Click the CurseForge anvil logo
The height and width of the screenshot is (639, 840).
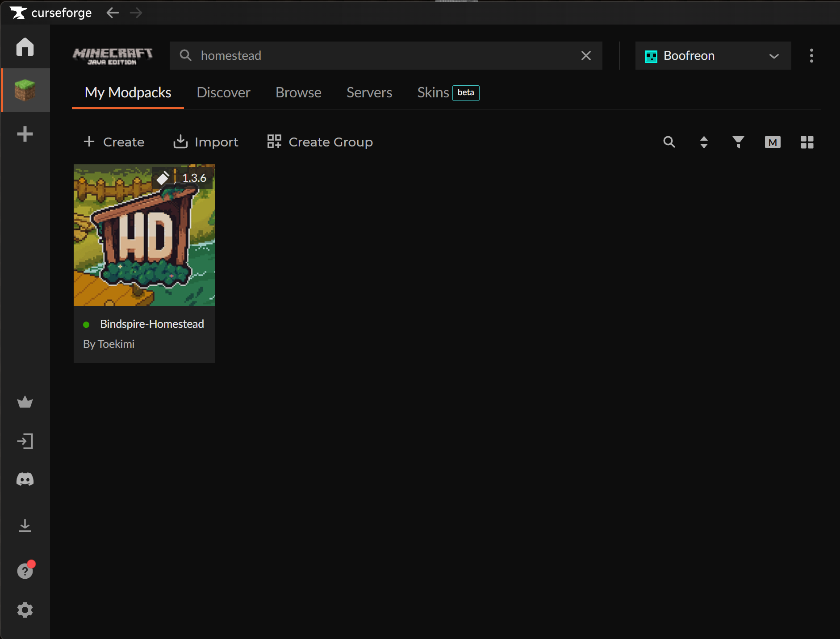click(x=18, y=13)
